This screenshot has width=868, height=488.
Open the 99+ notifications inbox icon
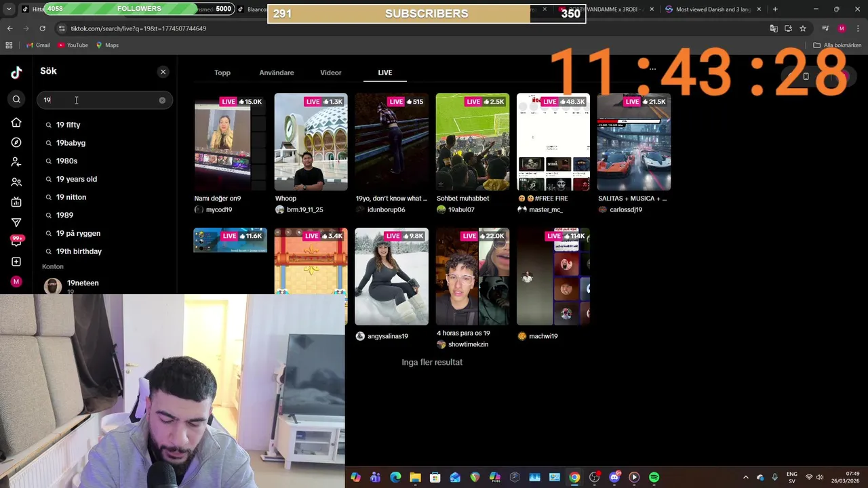click(x=17, y=241)
